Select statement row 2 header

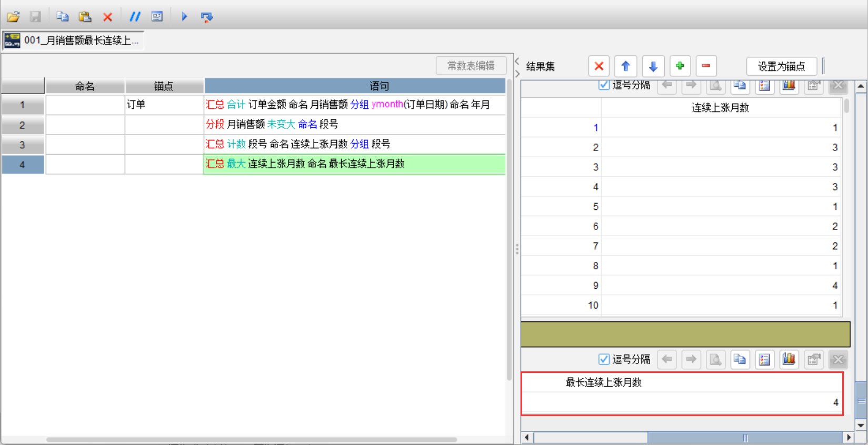(23, 125)
